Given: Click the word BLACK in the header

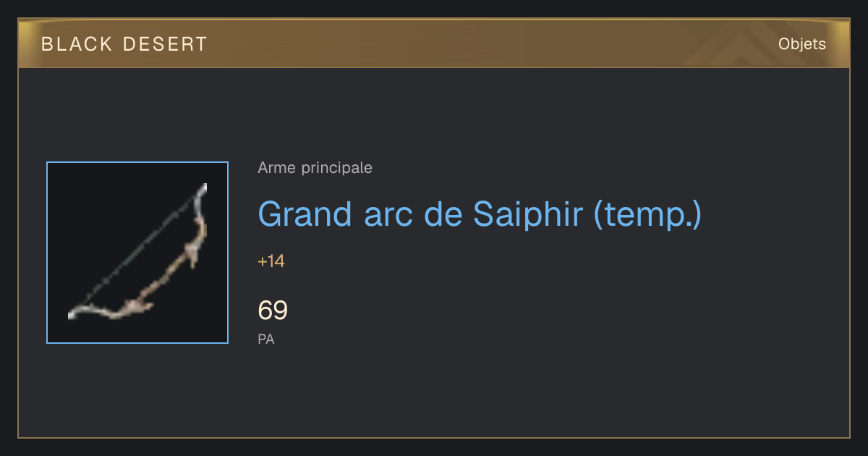Looking at the screenshot, I should [x=77, y=44].
